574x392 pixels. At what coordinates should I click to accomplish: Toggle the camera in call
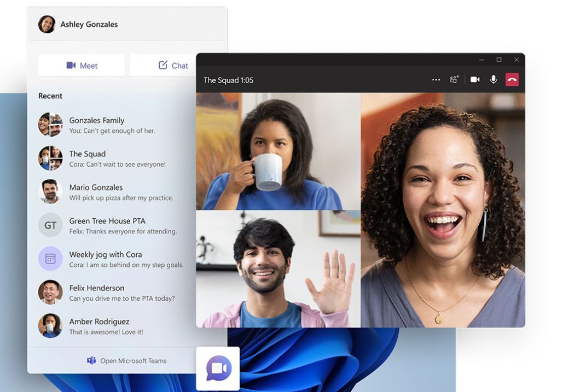(x=475, y=79)
